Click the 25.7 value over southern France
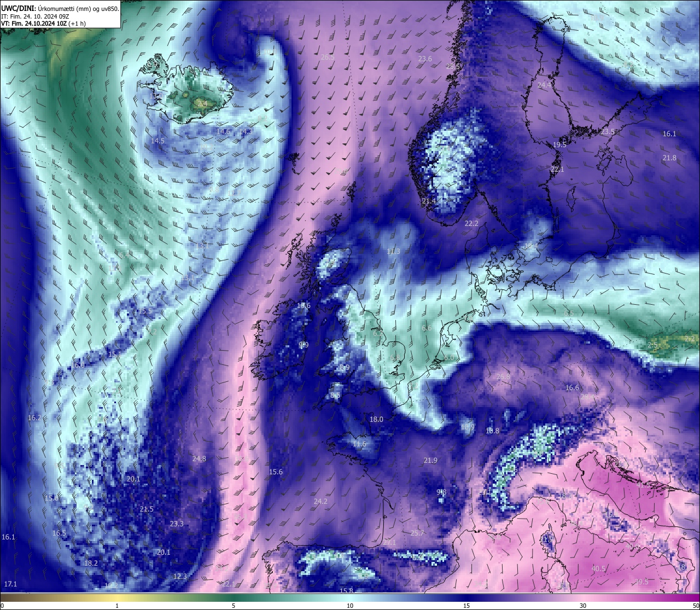Screen dimensions: 700x610 click(417, 533)
